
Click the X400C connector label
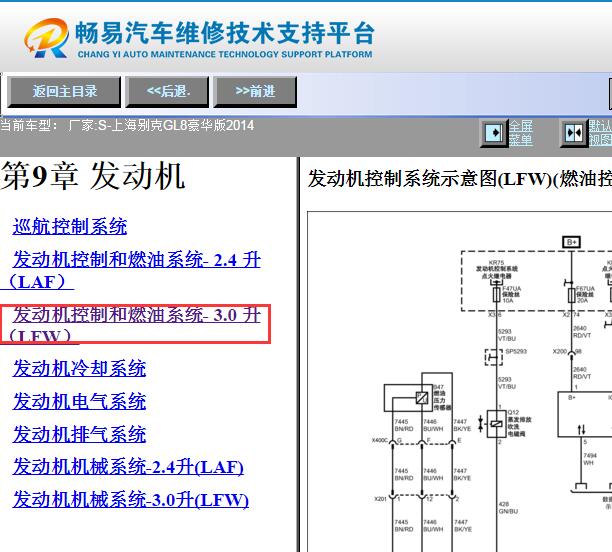tap(379, 440)
